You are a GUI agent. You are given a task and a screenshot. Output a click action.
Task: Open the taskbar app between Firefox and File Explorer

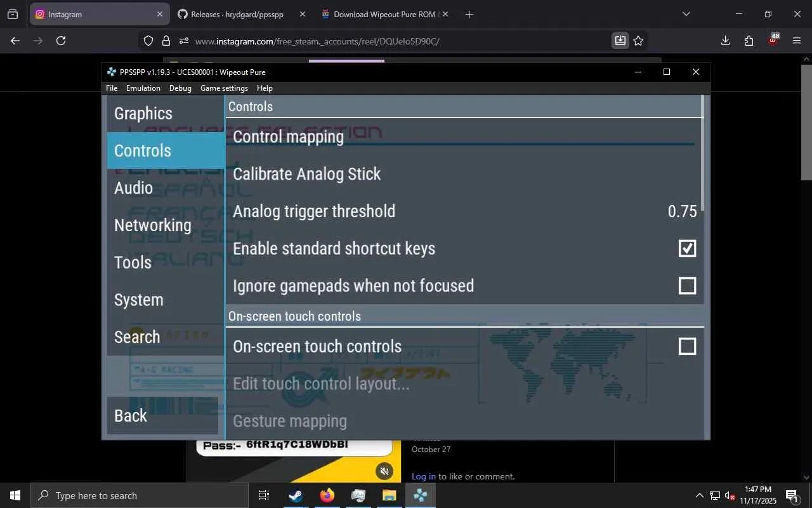tap(358, 495)
